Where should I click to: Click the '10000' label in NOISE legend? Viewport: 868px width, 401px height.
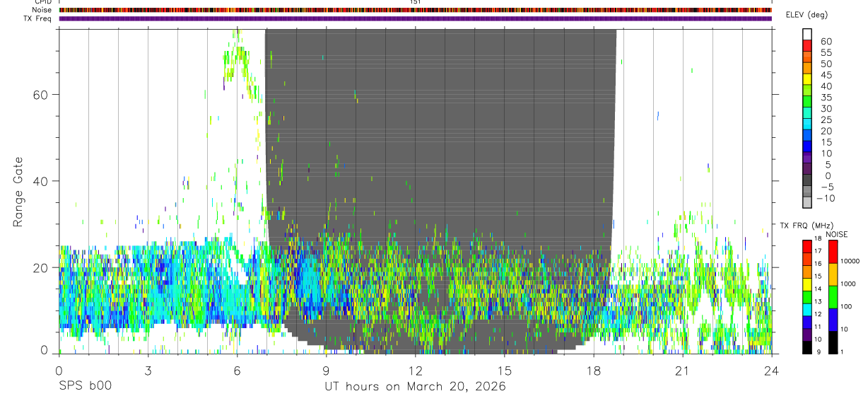pyautogui.click(x=850, y=261)
